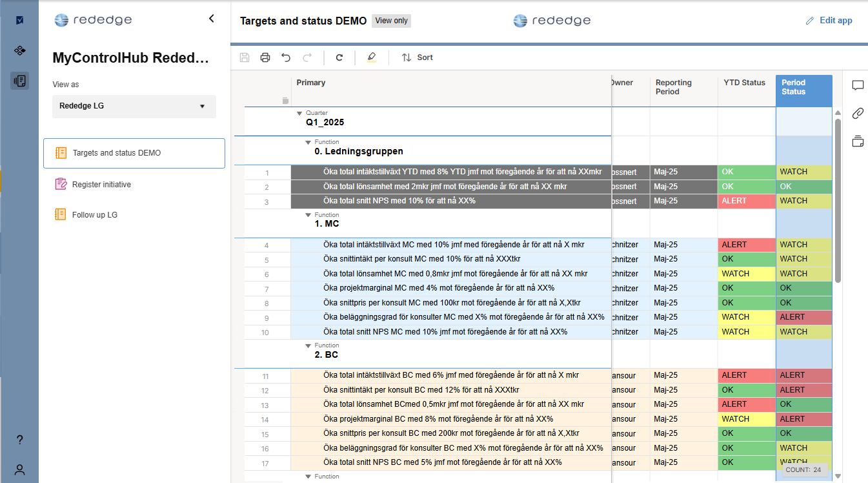
Task: Click the green OK YTD status in row 1
Action: (747, 172)
